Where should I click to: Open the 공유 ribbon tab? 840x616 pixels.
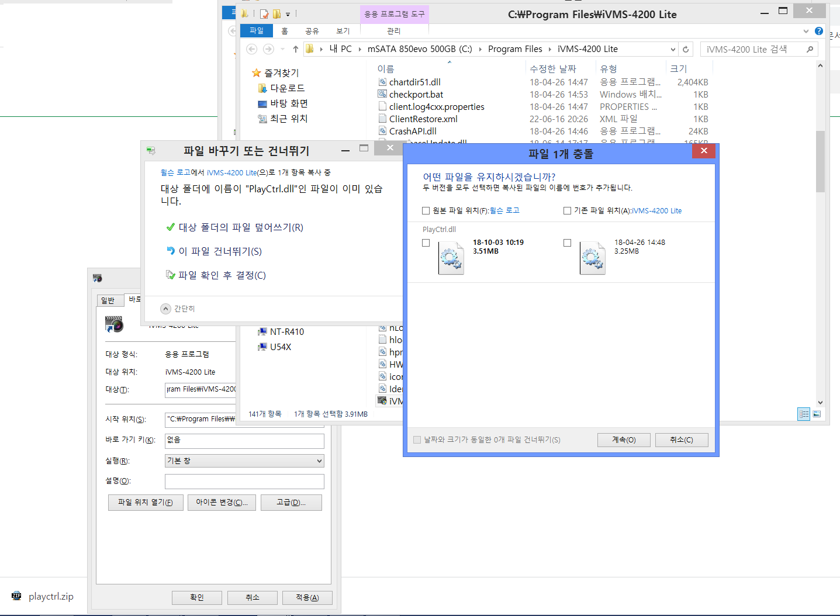[312, 31]
